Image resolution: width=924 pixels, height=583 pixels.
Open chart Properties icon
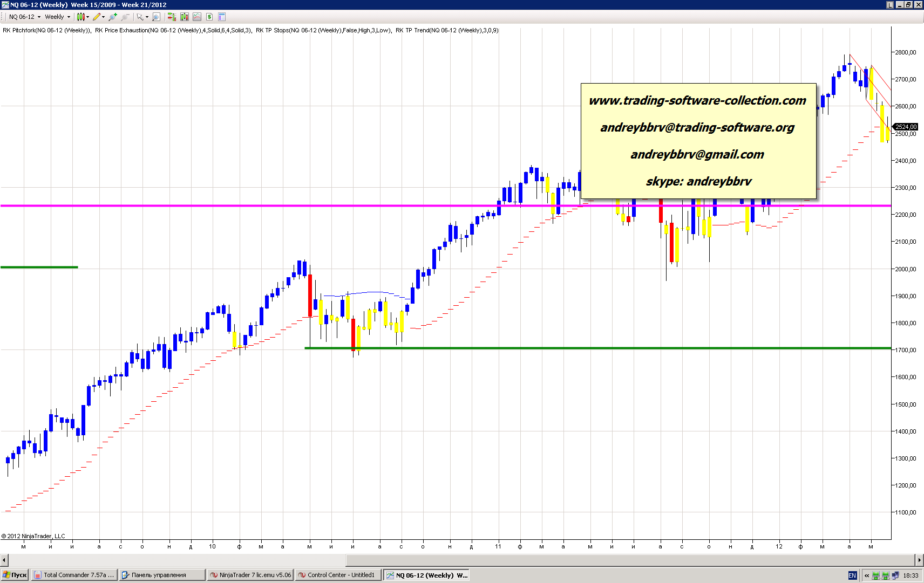click(222, 17)
